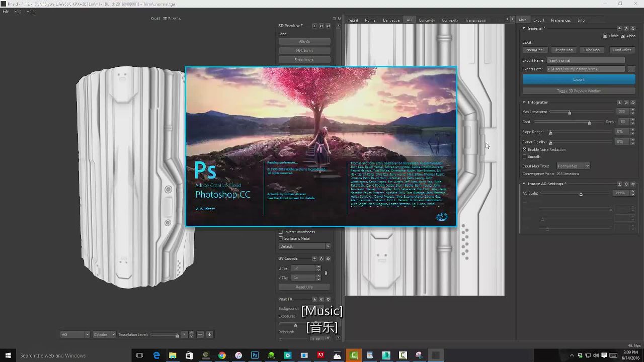644x362 pixels.
Task: Click the Color Map input button
Action: [591, 50]
